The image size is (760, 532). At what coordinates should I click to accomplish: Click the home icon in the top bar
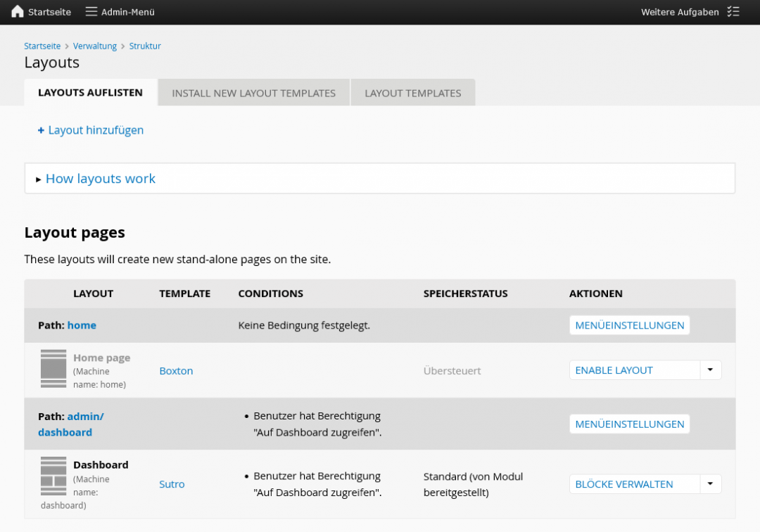tap(18, 12)
